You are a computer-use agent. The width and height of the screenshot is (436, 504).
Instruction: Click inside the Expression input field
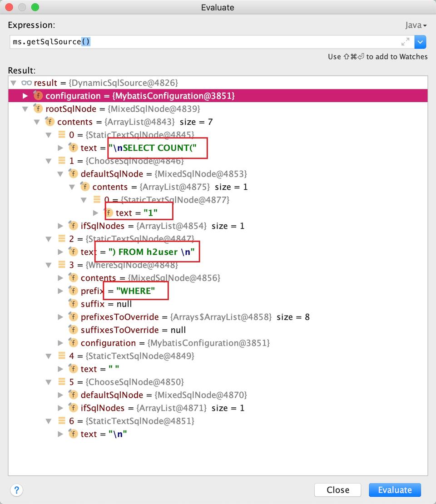click(x=204, y=42)
